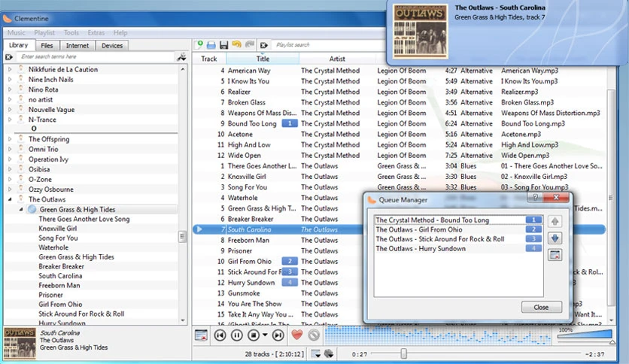This screenshot has height=364, width=629.
Task: Sort playlist by Title column header
Action: coord(263,59)
